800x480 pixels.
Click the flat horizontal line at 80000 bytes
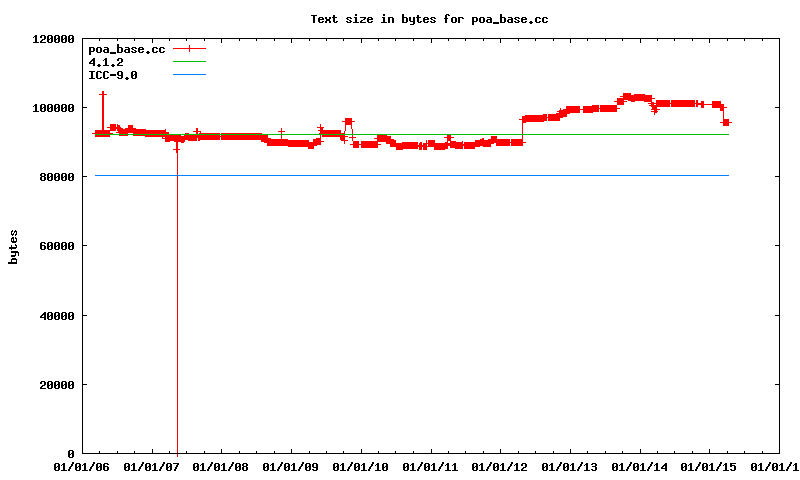point(400,176)
